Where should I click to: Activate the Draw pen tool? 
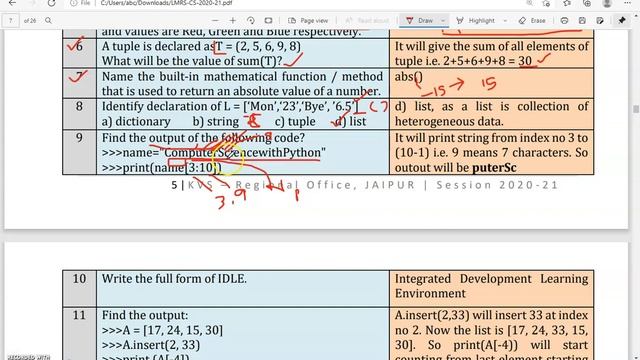click(420, 20)
